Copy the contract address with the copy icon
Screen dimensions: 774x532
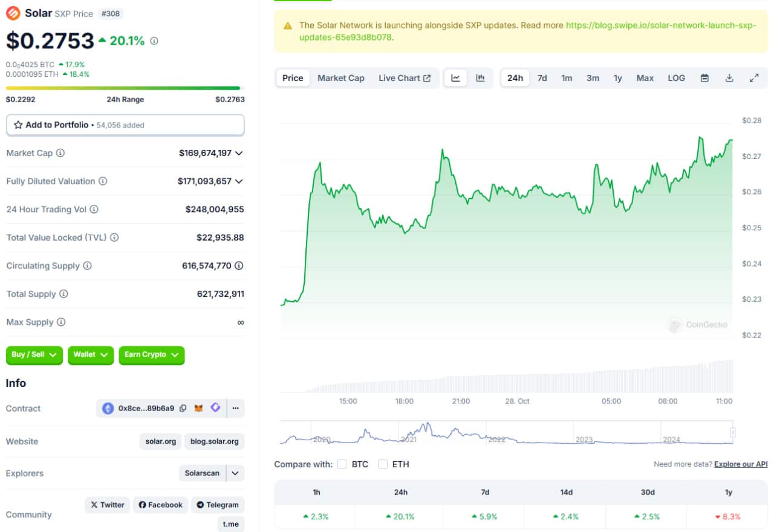[183, 409]
